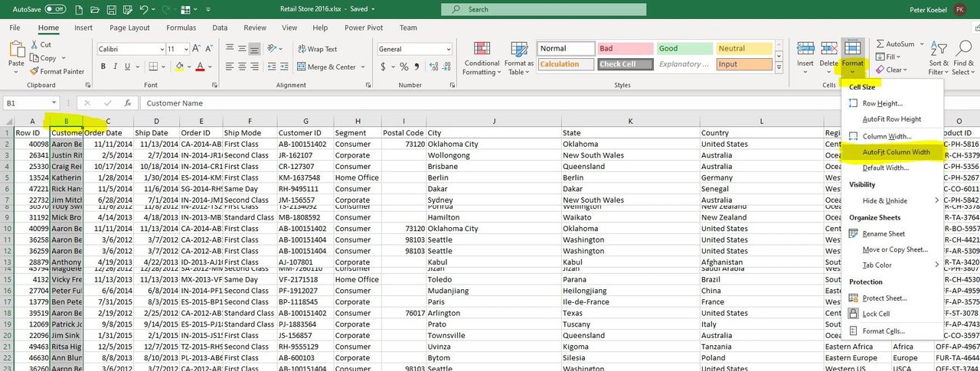Click the Insert Function fx icon
Viewport: 980px width, 371px height.
click(x=127, y=103)
